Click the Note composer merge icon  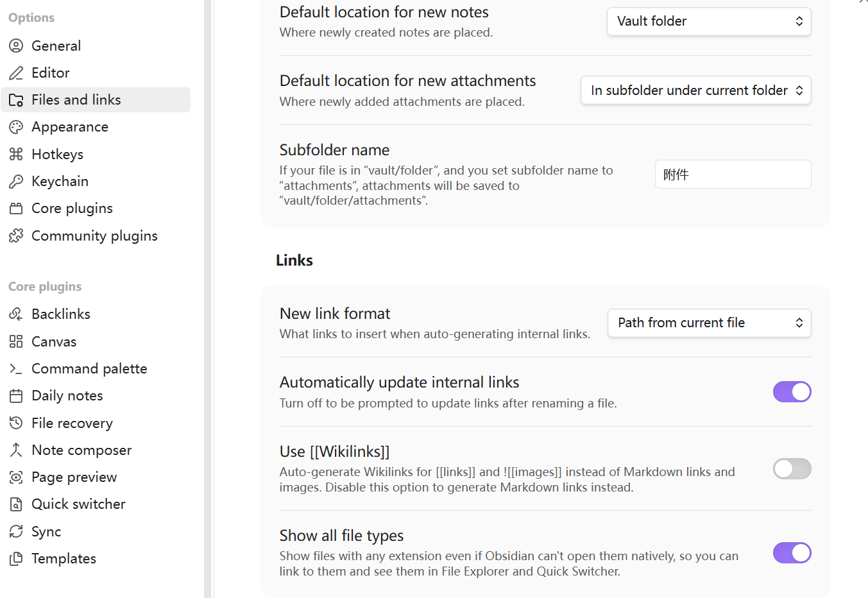click(x=16, y=450)
